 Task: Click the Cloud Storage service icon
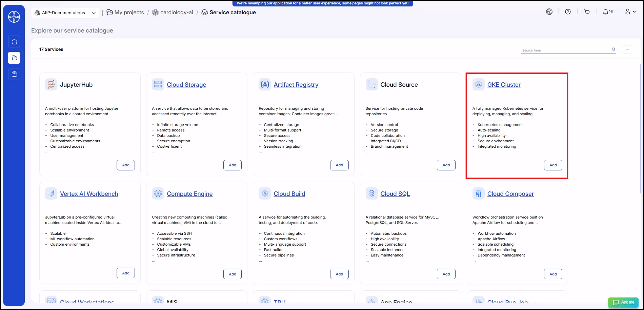(x=158, y=84)
